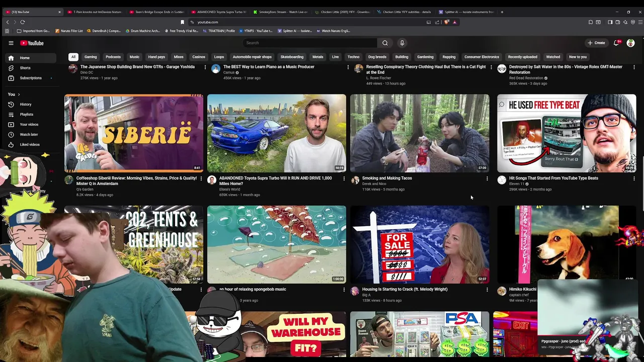Select the Gaming filter chip
644x362 pixels.
point(91,57)
